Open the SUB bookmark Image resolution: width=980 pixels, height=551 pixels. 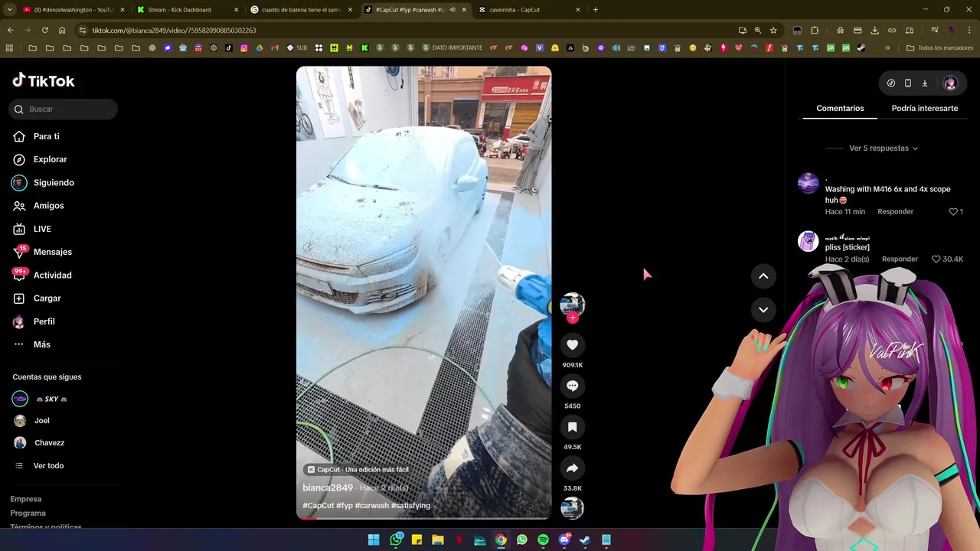[x=297, y=47]
